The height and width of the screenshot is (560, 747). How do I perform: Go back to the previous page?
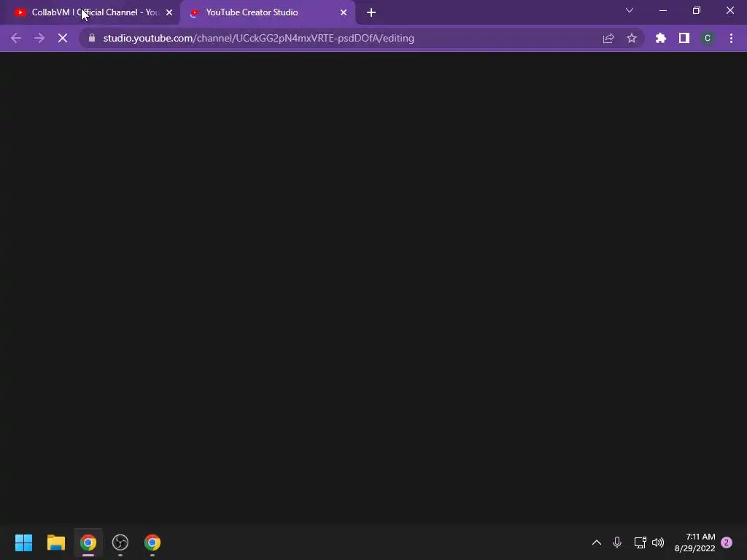click(16, 38)
